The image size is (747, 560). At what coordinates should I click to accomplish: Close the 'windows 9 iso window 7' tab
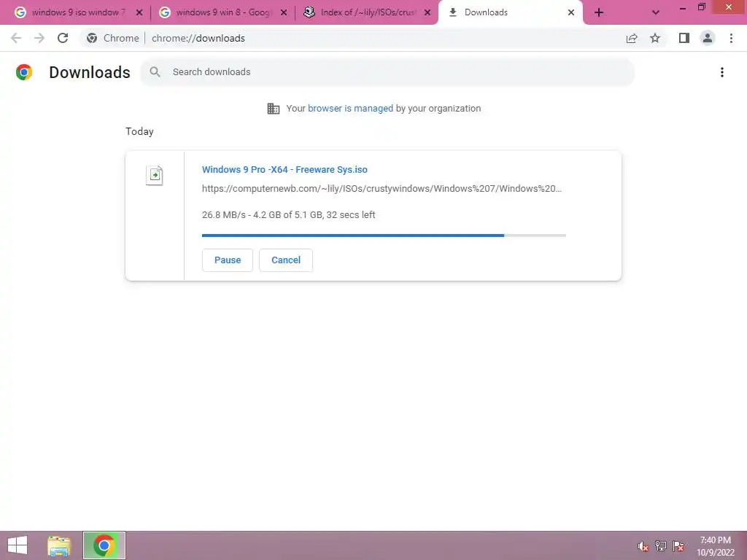point(139,13)
